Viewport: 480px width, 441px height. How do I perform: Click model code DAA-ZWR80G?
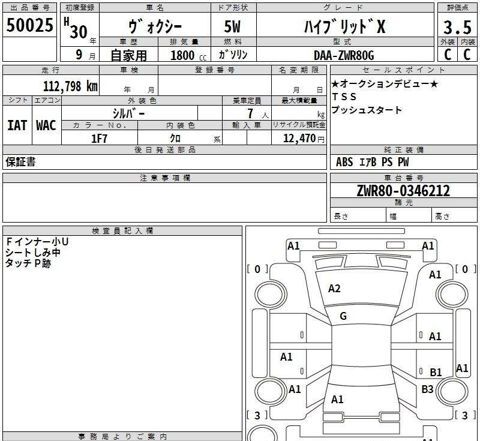344,55
